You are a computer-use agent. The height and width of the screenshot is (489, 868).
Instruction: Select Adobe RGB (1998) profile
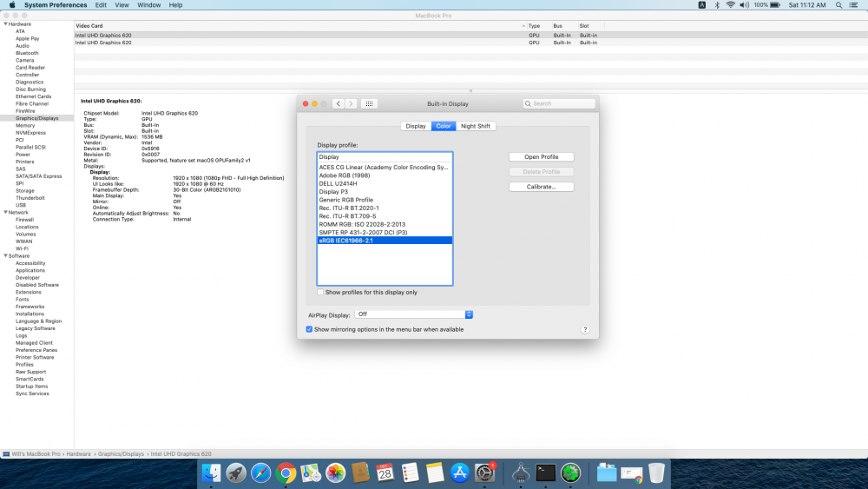(x=385, y=175)
